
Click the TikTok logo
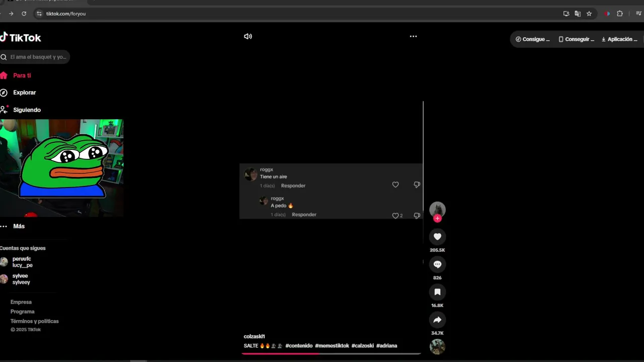(21, 38)
